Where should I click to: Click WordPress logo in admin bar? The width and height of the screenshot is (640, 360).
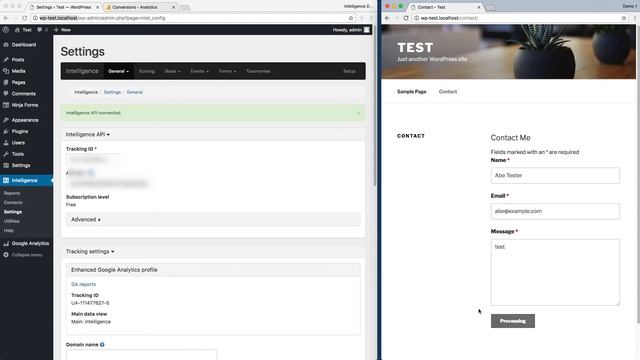coord(6,30)
